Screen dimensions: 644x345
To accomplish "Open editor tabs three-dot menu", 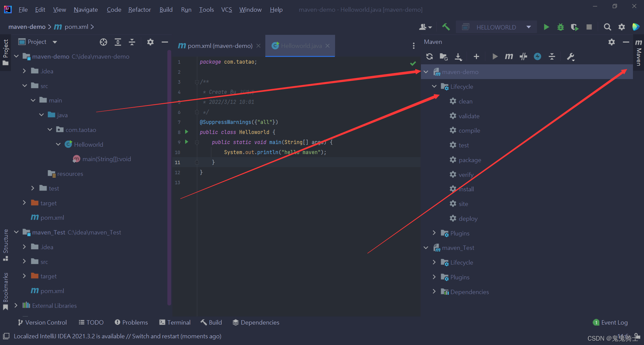I will (x=414, y=46).
